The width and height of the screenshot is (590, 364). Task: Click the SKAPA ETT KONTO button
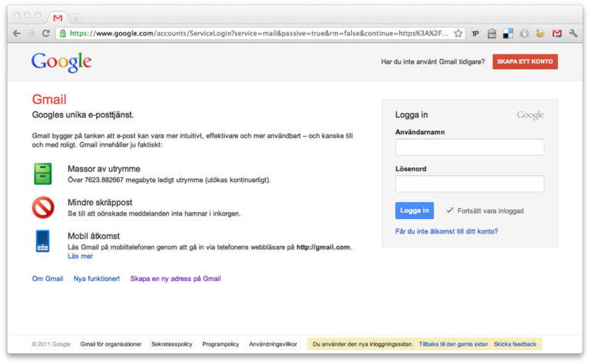tap(525, 61)
